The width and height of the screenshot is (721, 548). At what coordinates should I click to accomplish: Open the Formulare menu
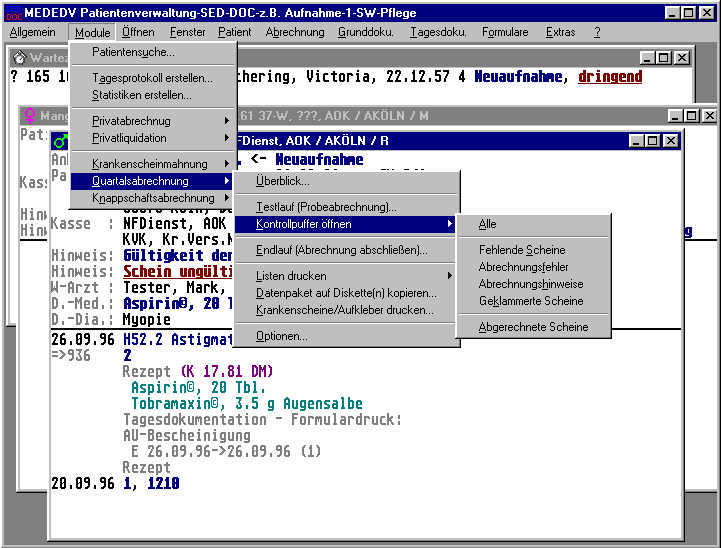505,32
